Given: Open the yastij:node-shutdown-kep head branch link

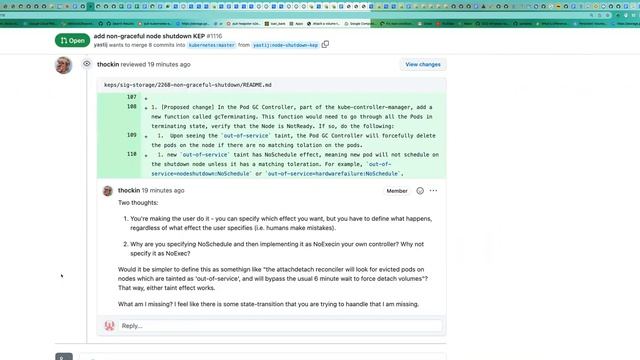Looking at the screenshot, I should click(285, 45).
